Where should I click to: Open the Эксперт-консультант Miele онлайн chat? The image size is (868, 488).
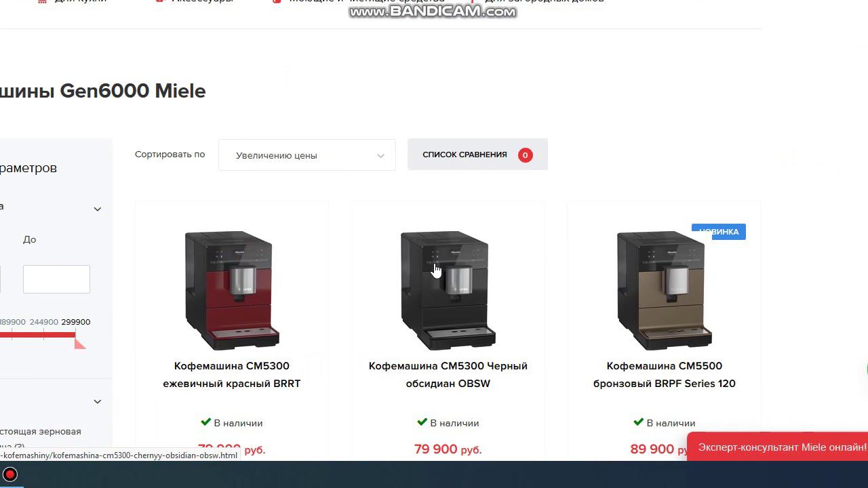780,447
